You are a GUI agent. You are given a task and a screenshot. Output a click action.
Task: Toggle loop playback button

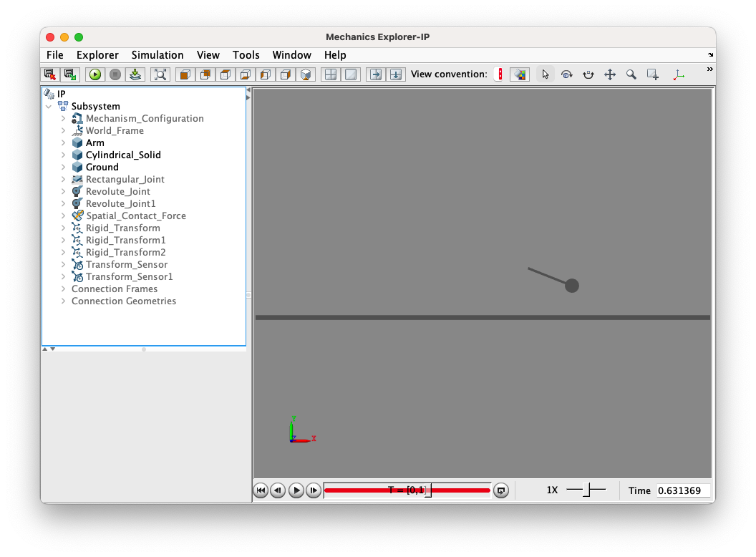(501, 490)
